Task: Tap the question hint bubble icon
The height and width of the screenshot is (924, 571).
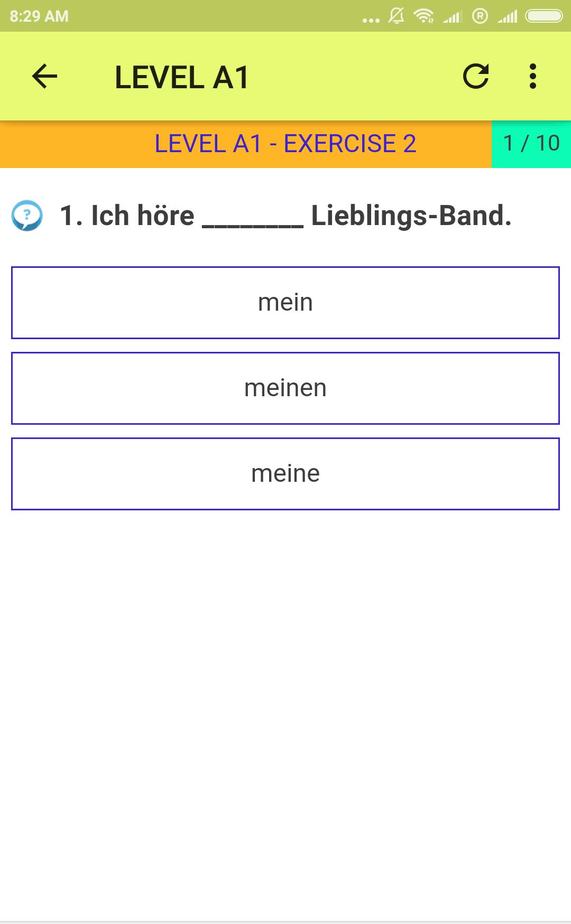Action: click(x=27, y=216)
